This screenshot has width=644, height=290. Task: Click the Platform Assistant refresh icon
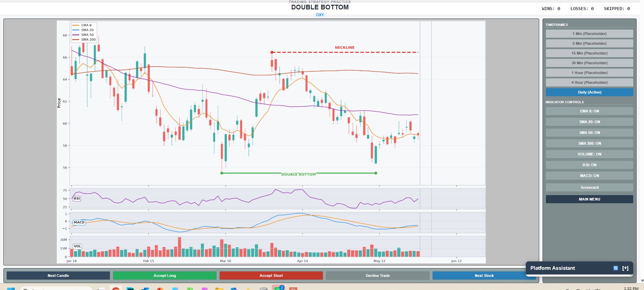(615, 268)
